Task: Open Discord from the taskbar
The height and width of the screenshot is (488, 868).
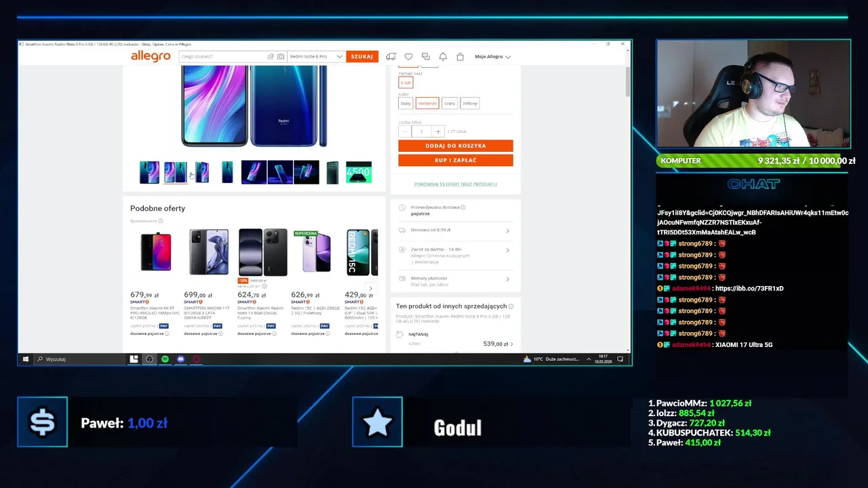Action: [x=180, y=359]
